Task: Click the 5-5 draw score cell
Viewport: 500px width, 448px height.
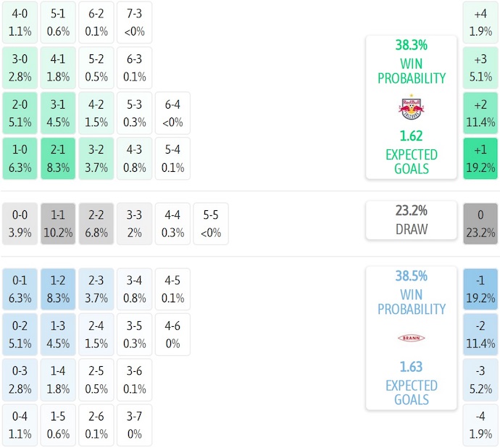Action: (211, 224)
